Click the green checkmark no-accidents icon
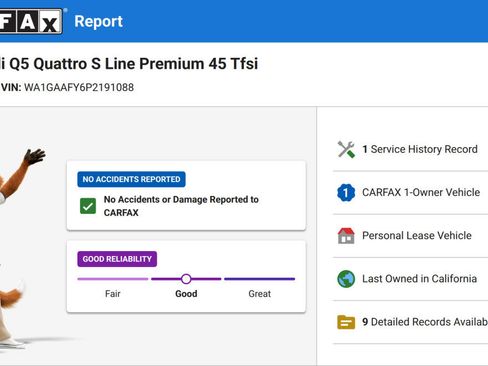488x366 pixels. click(x=88, y=206)
